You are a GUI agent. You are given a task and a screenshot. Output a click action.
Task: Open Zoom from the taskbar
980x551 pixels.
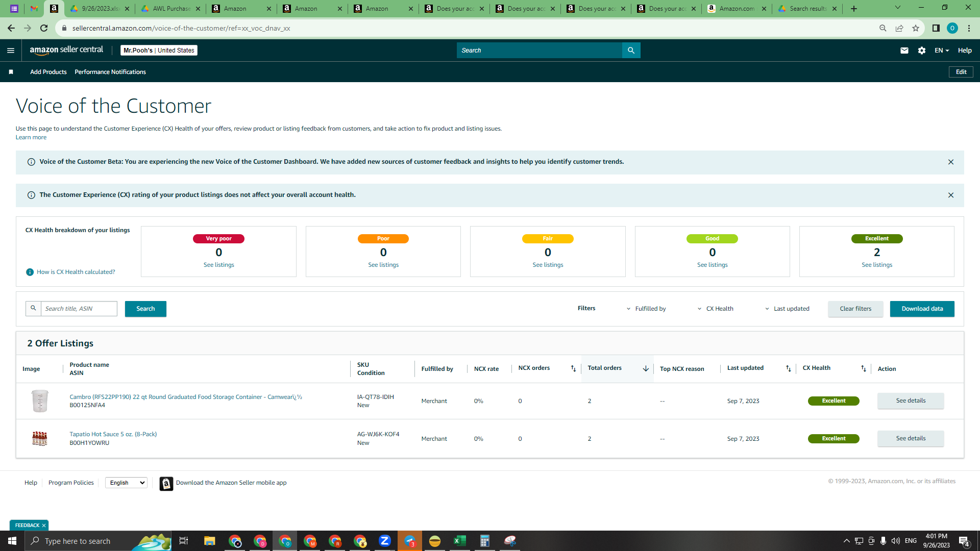(x=385, y=541)
